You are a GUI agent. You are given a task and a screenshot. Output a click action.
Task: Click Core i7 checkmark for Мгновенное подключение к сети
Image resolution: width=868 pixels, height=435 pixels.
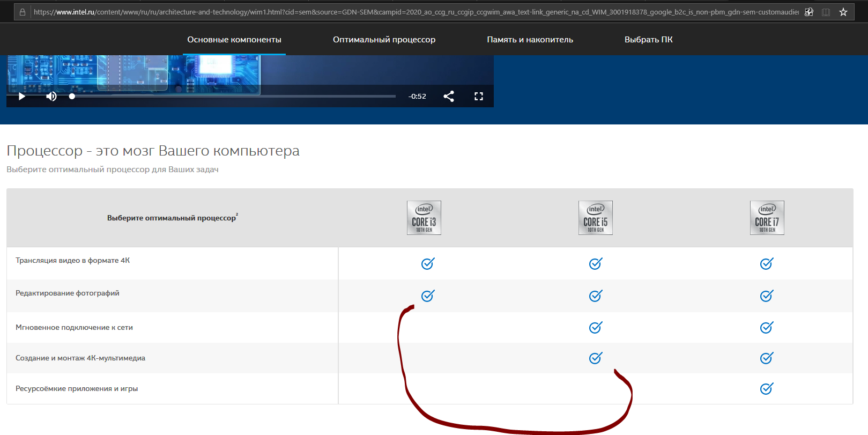767,327
